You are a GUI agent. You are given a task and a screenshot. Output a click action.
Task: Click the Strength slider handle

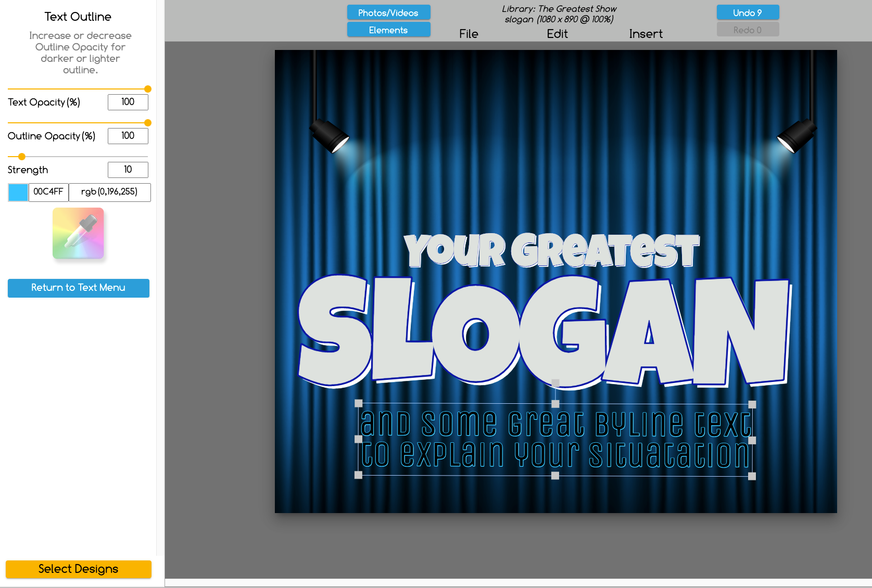point(22,157)
